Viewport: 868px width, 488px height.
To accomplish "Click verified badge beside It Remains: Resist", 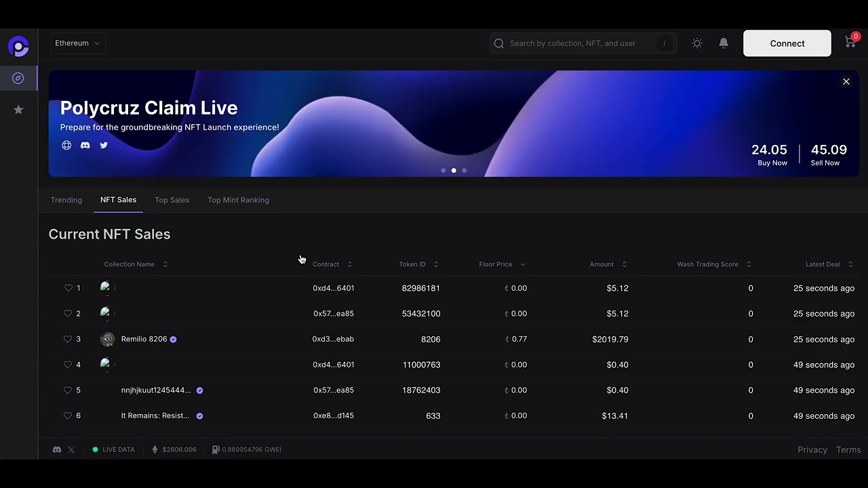I will tap(199, 416).
